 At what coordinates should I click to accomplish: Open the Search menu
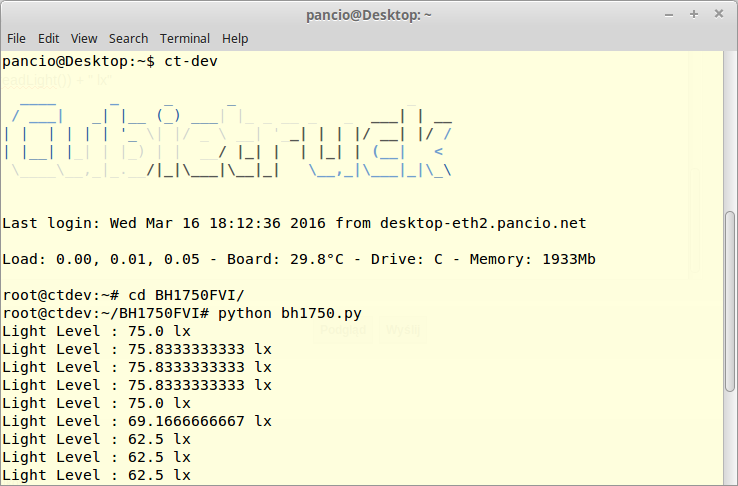[128, 38]
